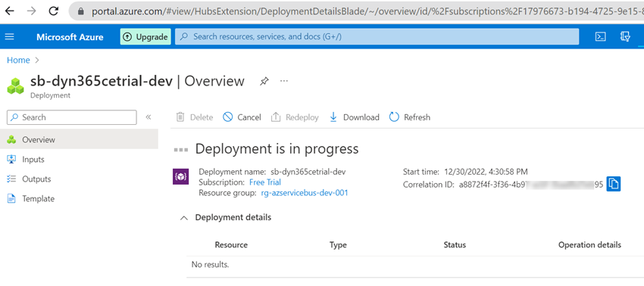This screenshot has height=286, width=644.
Task: Click the Status column header
Action: coord(455,245)
